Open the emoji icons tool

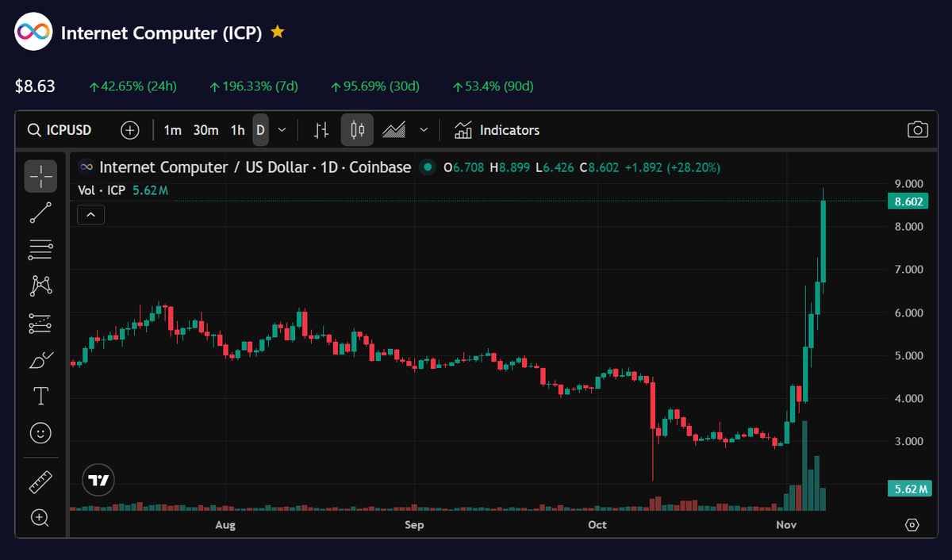40,433
